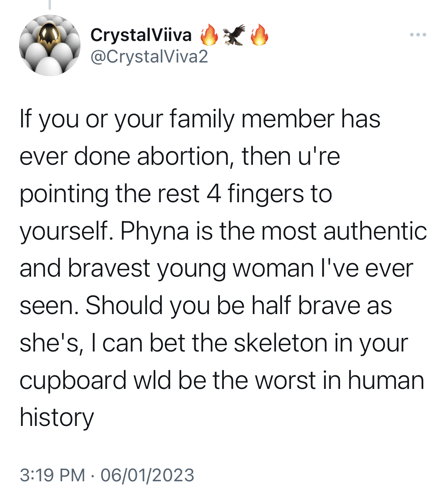The height and width of the screenshot is (498, 448).
Task: Click the eagle emoji in the display name
Action: (234, 35)
